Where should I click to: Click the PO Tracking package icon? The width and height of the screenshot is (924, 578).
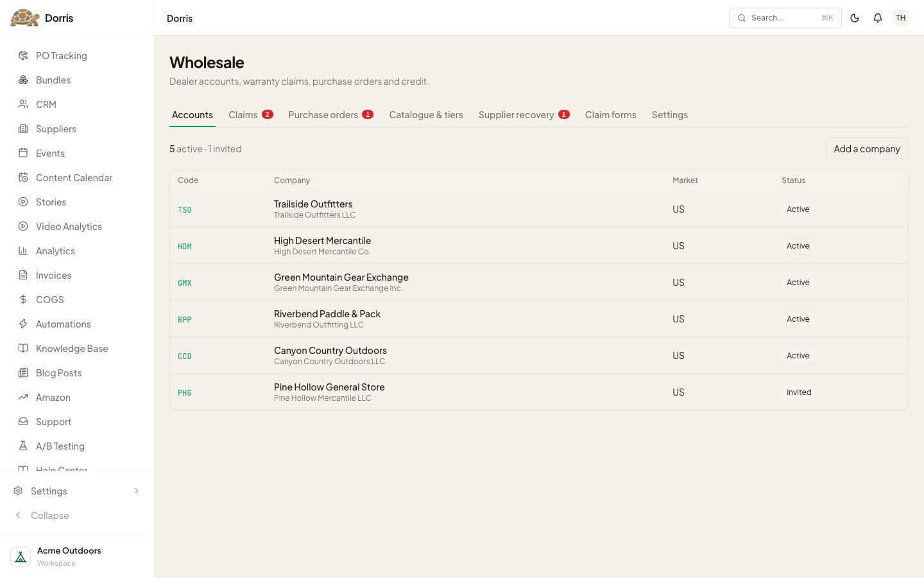coord(23,56)
